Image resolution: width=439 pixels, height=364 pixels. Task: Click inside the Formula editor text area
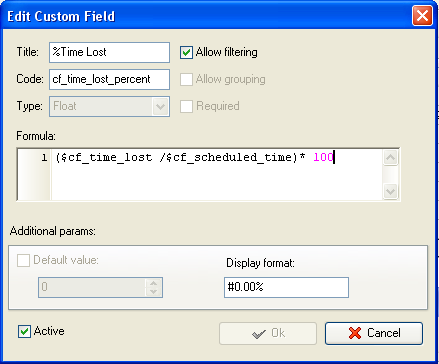pyautogui.click(x=217, y=174)
